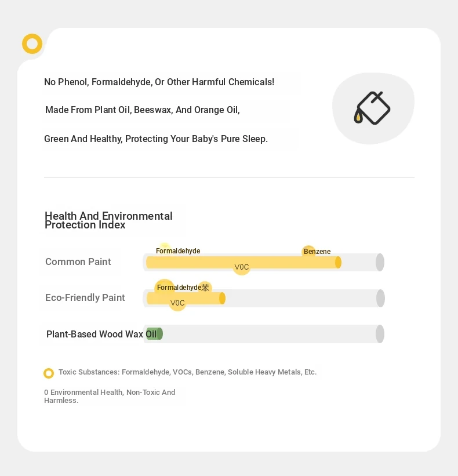The width and height of the screenshot is (458, 476).
Task: Click the Formaldehyde marker above Common Paint bar
Action: 178,250
